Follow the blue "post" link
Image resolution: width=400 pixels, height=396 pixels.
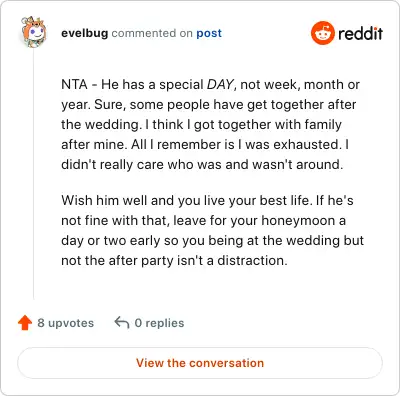[x=209, y=33]
